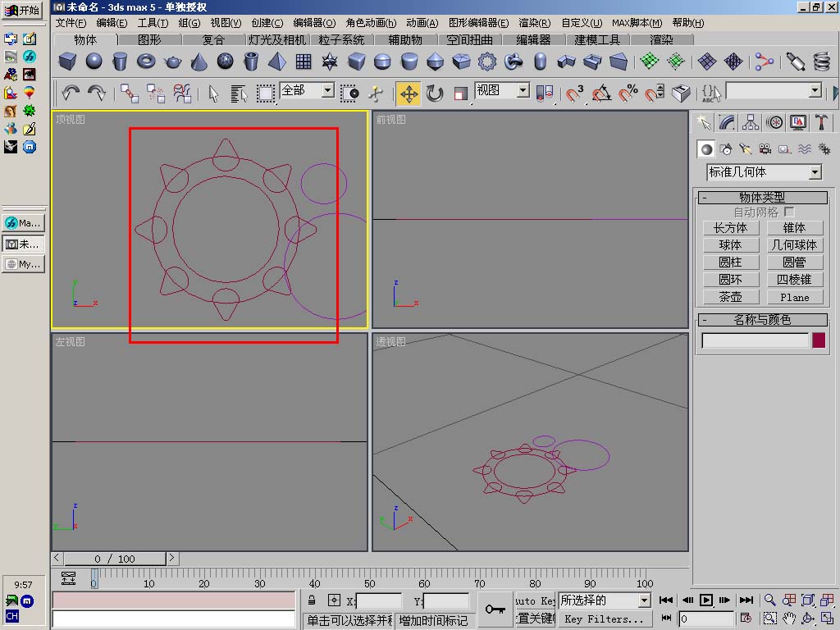The width and height of the screenshot is (840, 630).
Task: Toggle the 3D Snap magnet icon
Action: (575, 94)
